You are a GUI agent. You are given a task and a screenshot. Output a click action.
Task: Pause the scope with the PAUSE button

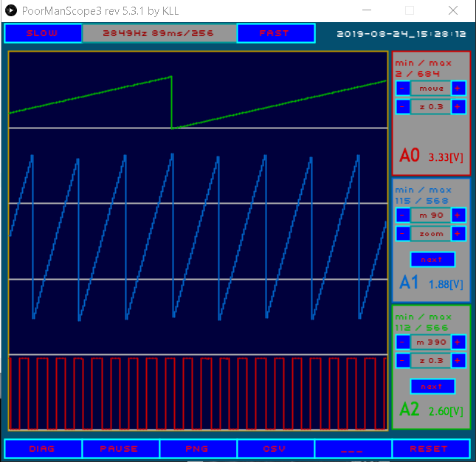point(120,449)
